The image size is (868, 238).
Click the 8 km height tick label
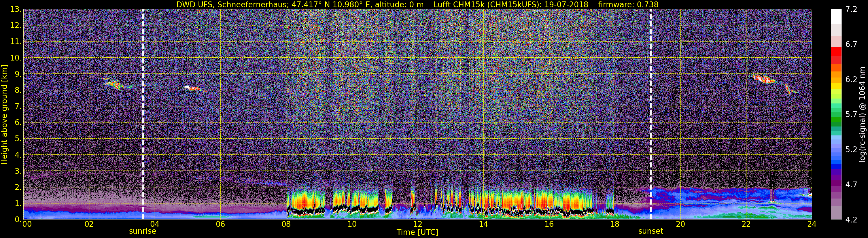(x=18, y=90)
